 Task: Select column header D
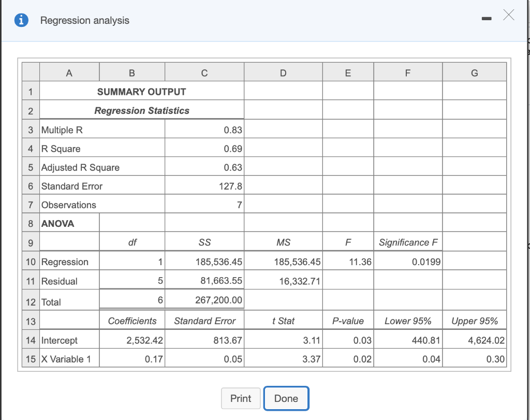click(283, 71)
